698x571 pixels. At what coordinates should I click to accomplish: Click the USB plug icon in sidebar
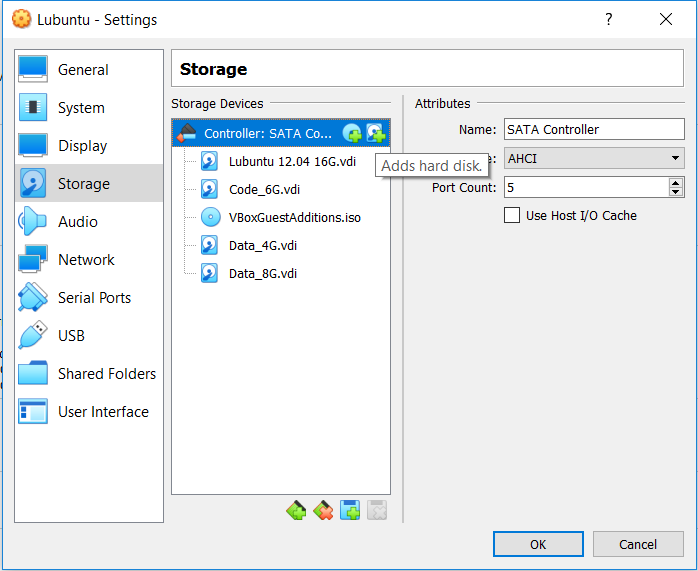pos(33,335)
